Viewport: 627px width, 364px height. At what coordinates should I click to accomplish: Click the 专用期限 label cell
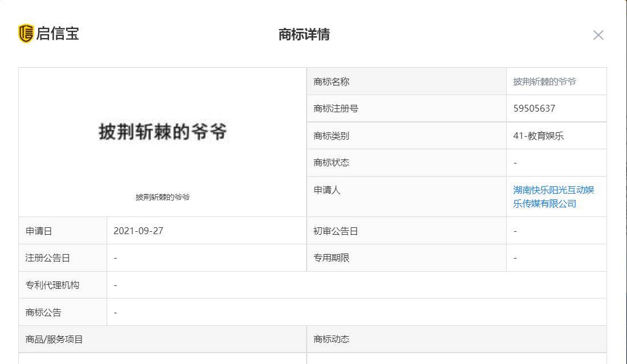click(x=406, y=257)
